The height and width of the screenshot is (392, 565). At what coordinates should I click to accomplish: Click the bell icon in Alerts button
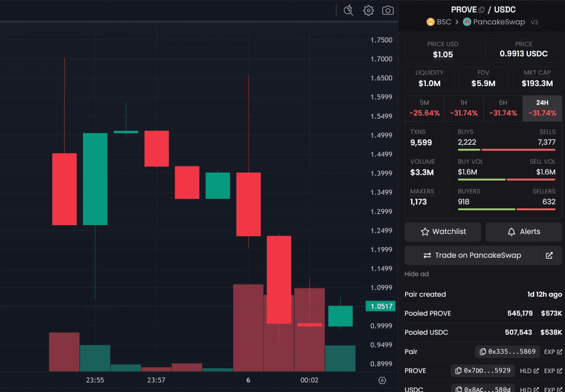click(x=512, y=232)
